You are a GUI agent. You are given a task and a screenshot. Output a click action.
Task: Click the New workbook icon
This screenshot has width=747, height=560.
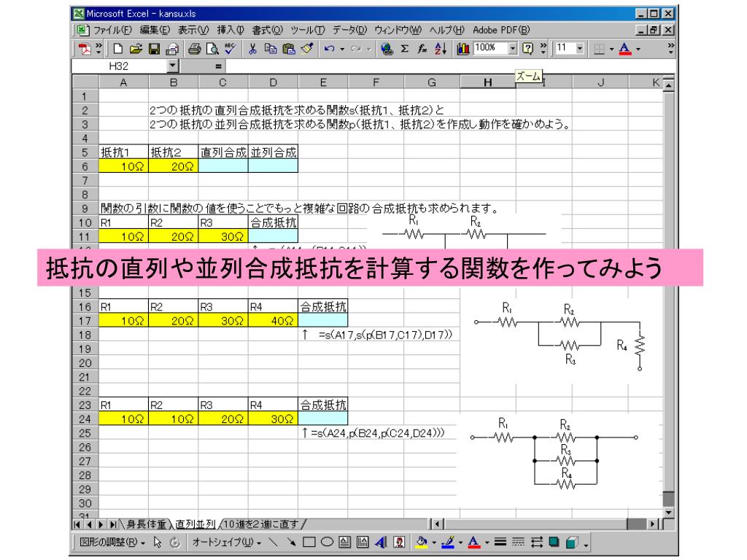point(118,49)
